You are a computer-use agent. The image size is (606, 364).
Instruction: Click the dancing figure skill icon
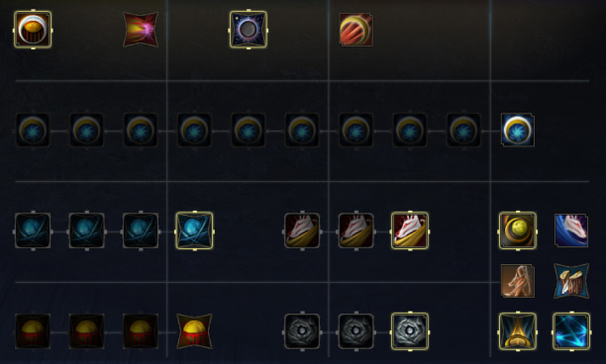[x=517, y=280]
